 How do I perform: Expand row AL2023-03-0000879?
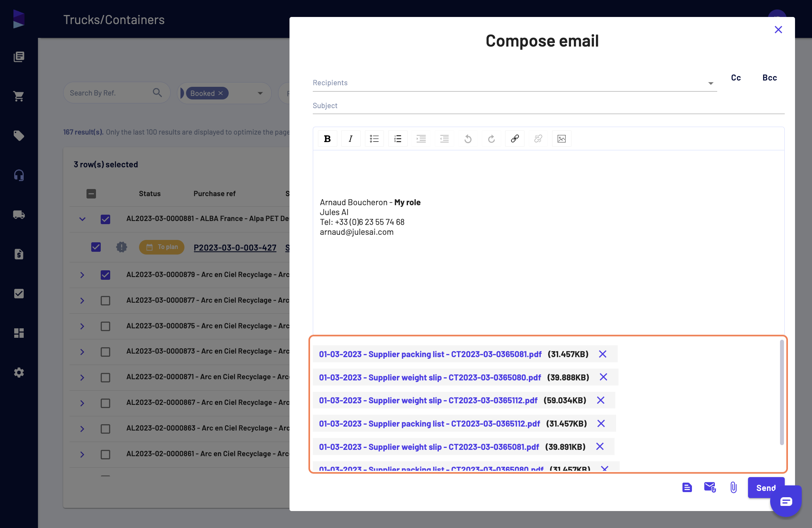(82, 275)
